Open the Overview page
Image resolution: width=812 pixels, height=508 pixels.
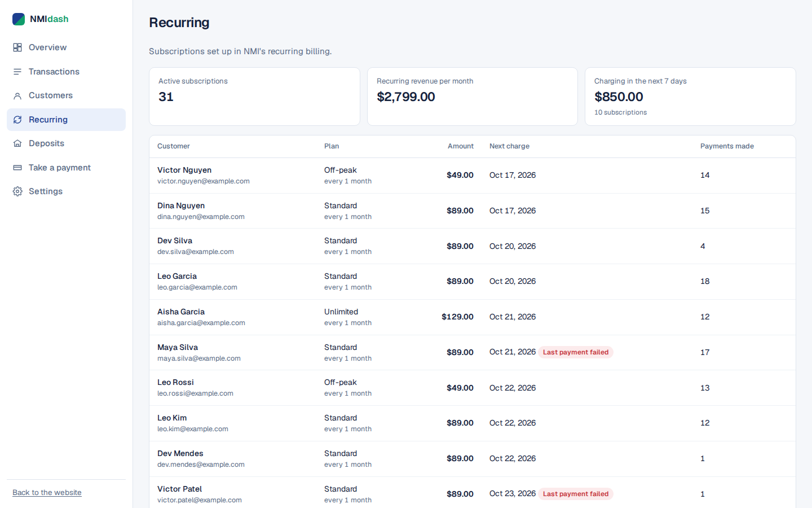(66, 47)
